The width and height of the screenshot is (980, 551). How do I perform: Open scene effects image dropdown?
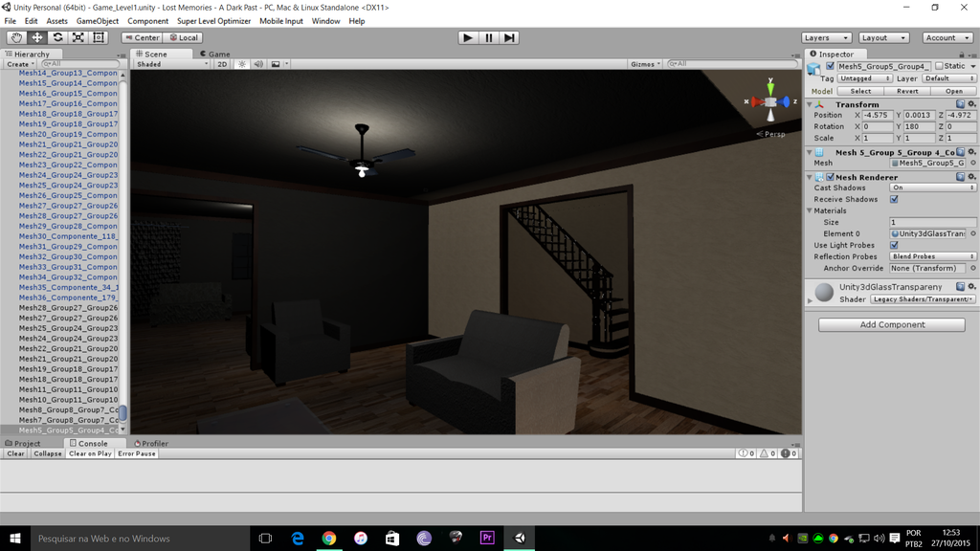pos(278,64)
